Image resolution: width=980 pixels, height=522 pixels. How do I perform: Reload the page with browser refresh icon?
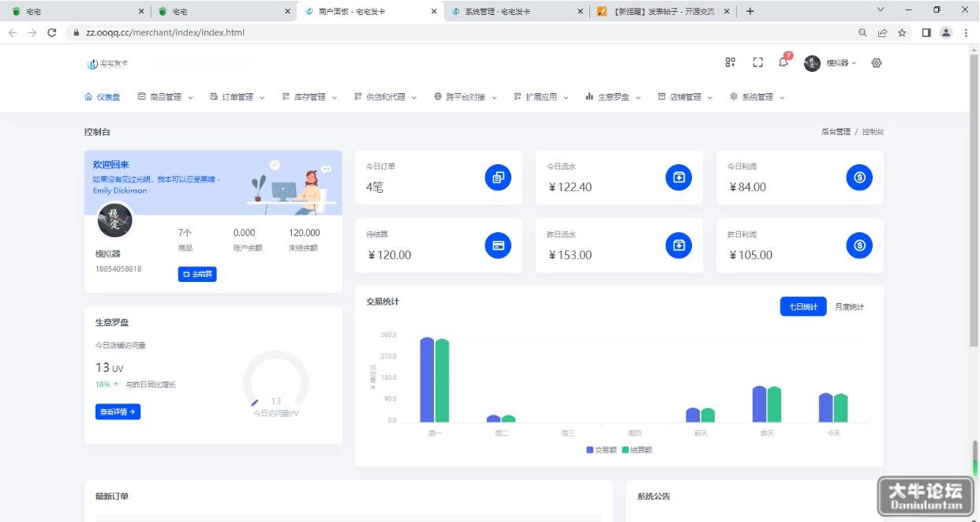coord(52,32)
